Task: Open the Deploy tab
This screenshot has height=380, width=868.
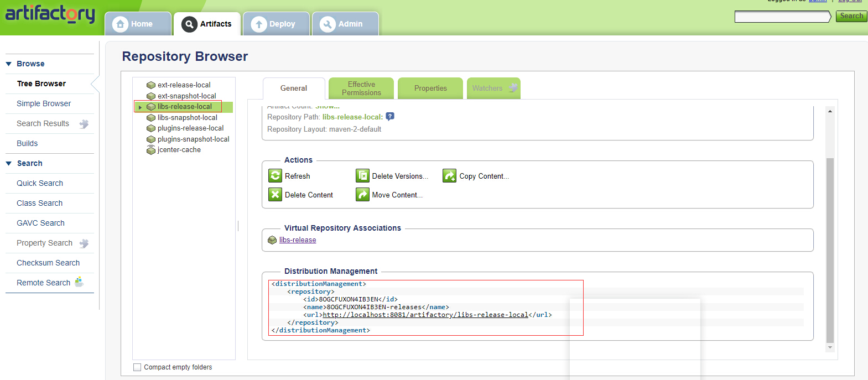Action: click(x=276, y=24)
